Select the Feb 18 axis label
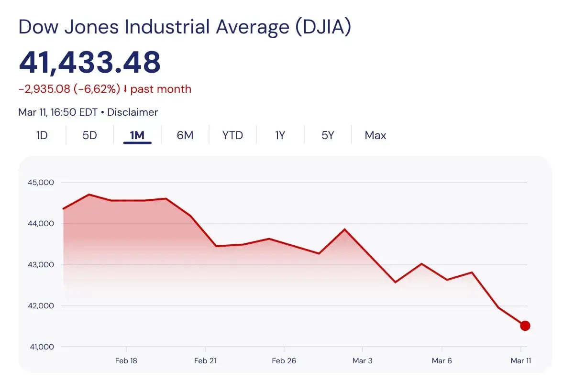This screenshot has width=574, height=392. click(126, 361)
